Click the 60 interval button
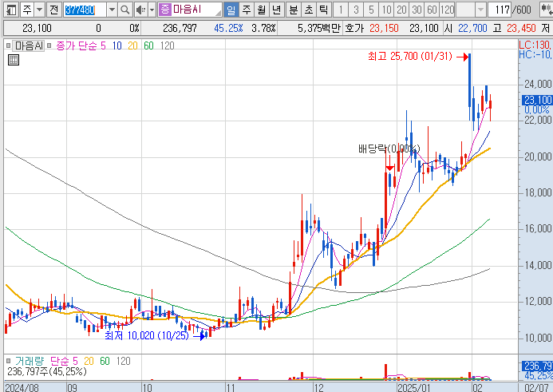 [x=432, y=10]
